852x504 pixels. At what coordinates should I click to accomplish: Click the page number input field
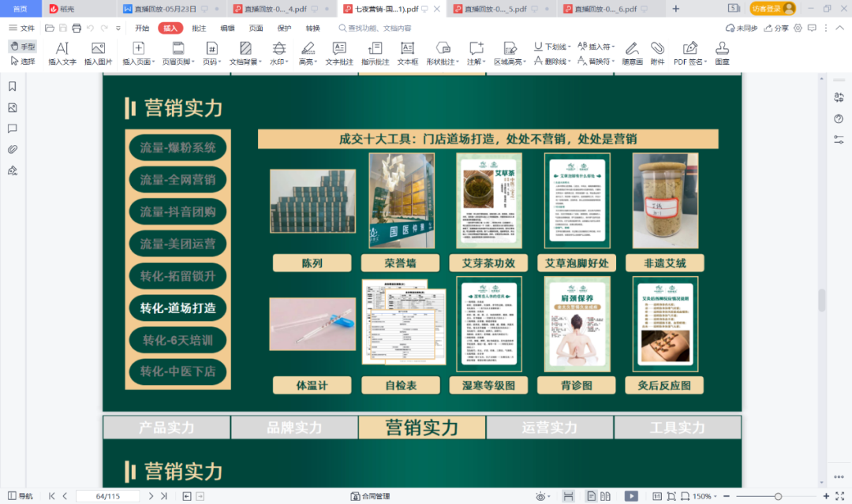click(x=107, y=496)
